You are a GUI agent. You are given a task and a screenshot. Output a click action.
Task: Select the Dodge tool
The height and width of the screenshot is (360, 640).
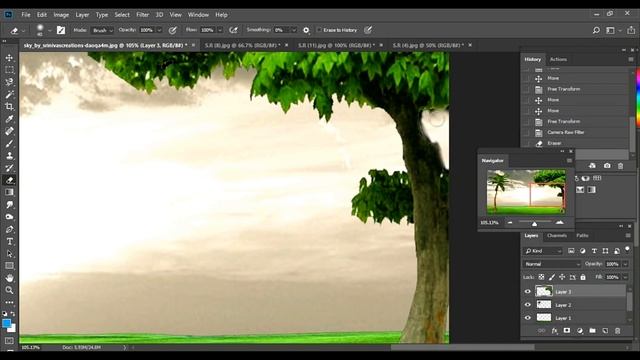[x=9, y=217]
